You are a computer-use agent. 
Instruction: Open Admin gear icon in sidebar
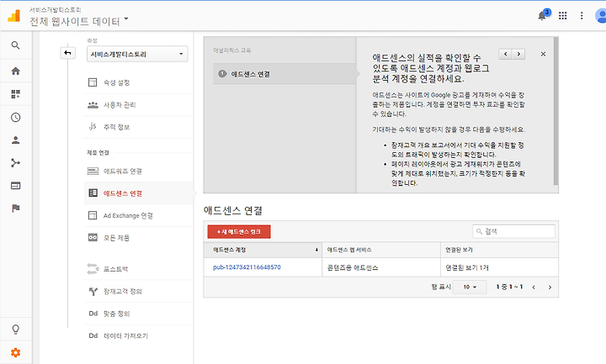15,352
